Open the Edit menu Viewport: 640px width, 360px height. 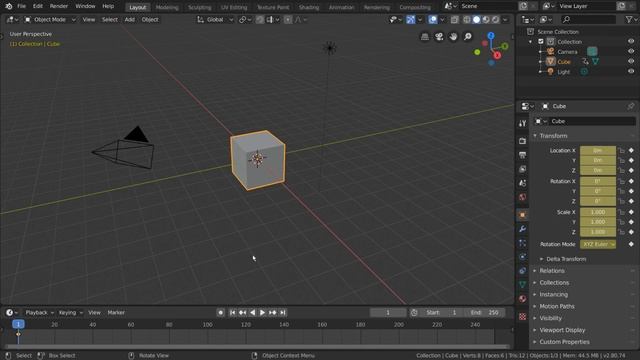(x=38, y=6)
